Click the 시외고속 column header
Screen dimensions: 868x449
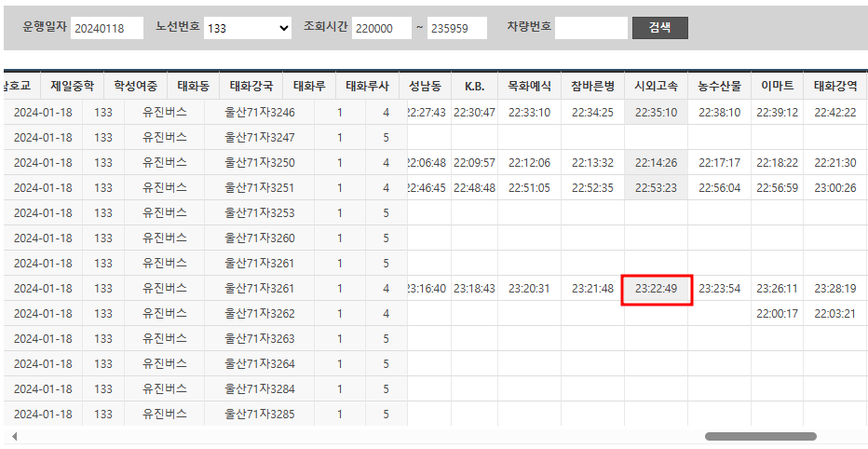[x=656, y=87]
